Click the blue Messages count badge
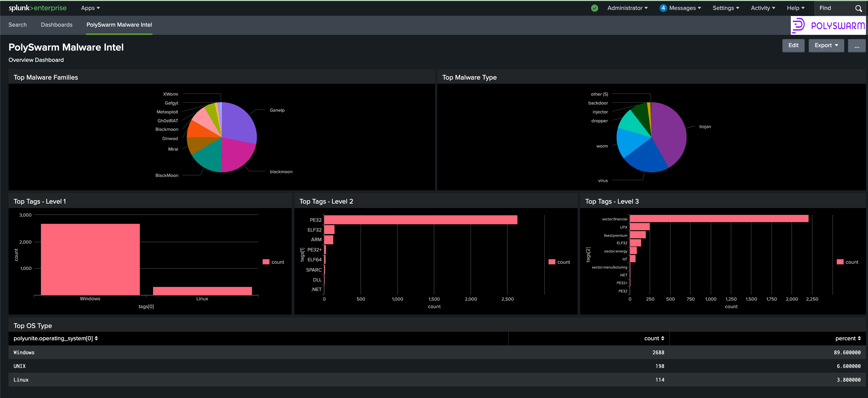The width and height of the screenshot is (868, 398). pyautogui.click(x=663, y=8)
